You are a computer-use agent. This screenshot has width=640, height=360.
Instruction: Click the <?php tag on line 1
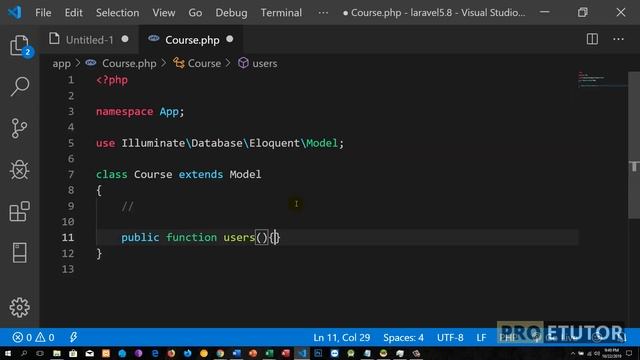point(112,80)
